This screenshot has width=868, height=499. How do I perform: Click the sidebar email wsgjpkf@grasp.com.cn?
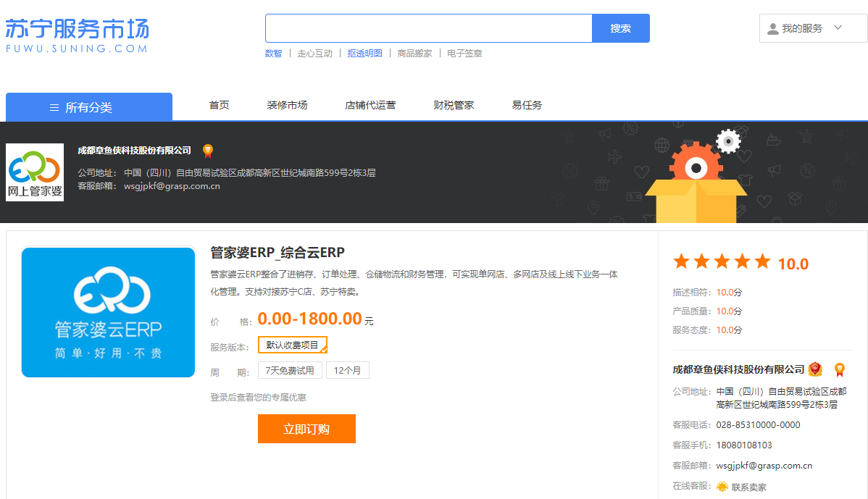click(x=764, y=466)
